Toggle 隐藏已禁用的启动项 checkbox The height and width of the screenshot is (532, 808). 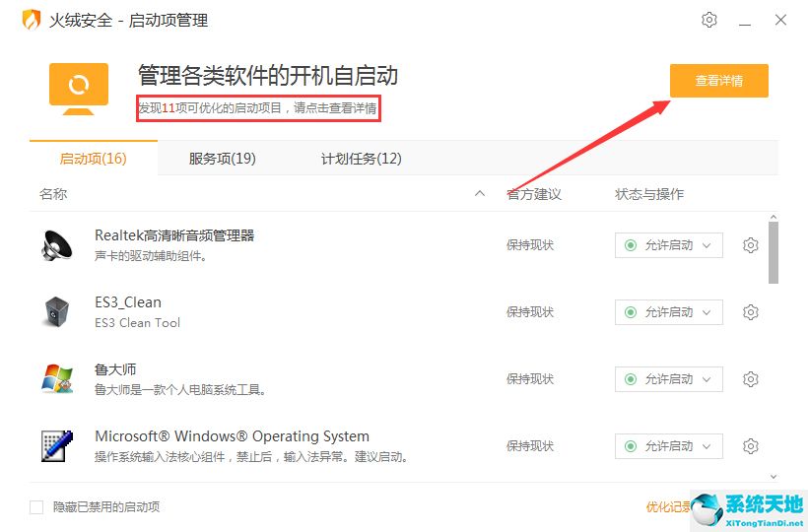36,507
